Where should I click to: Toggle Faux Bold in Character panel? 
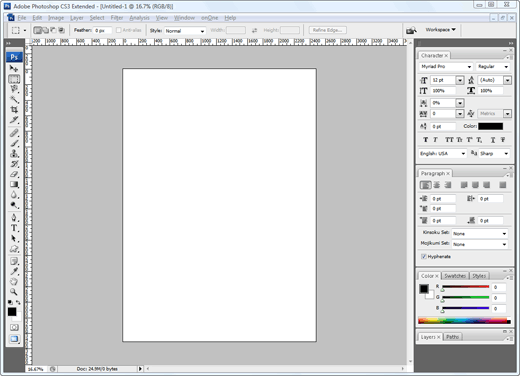click(x=425, y=140)
